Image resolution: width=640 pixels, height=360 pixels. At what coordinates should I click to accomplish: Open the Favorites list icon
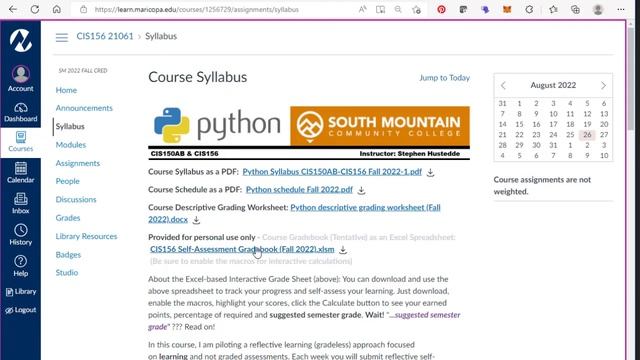click(x=553, y=9)
